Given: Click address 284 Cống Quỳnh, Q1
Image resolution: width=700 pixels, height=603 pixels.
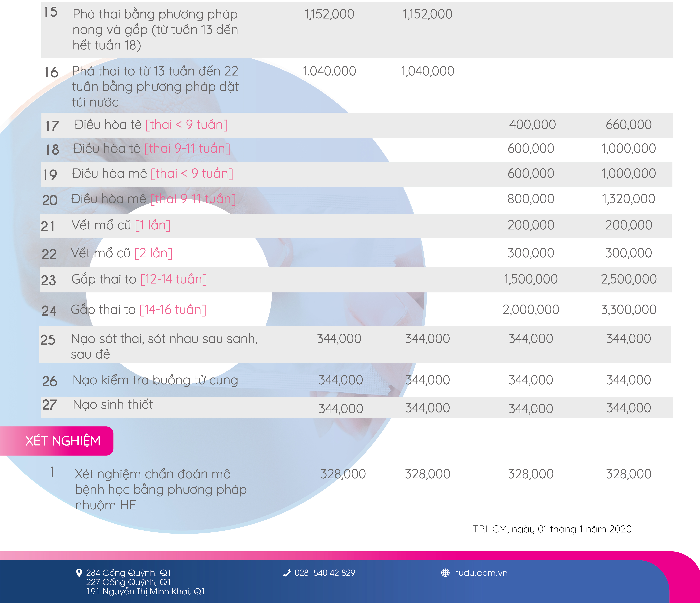Looking at the screenshot, I should pyautogui.click(x=128, y=573).
